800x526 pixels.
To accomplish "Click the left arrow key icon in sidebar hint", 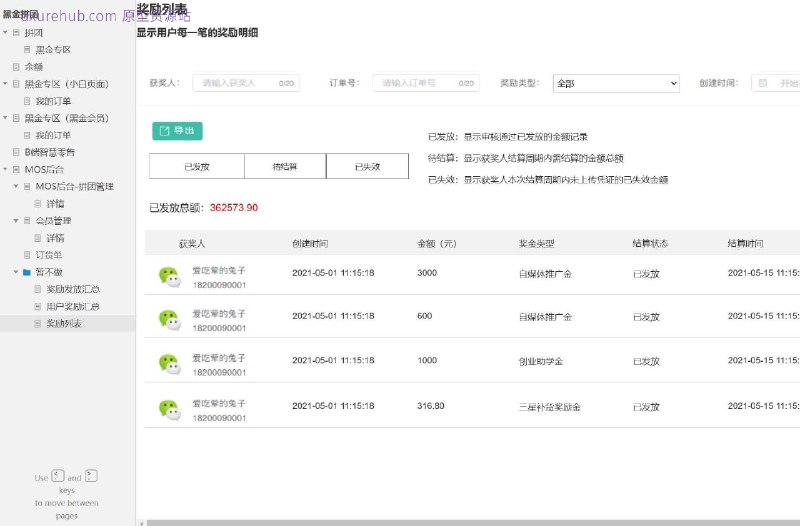I will (x=58, y=476).
